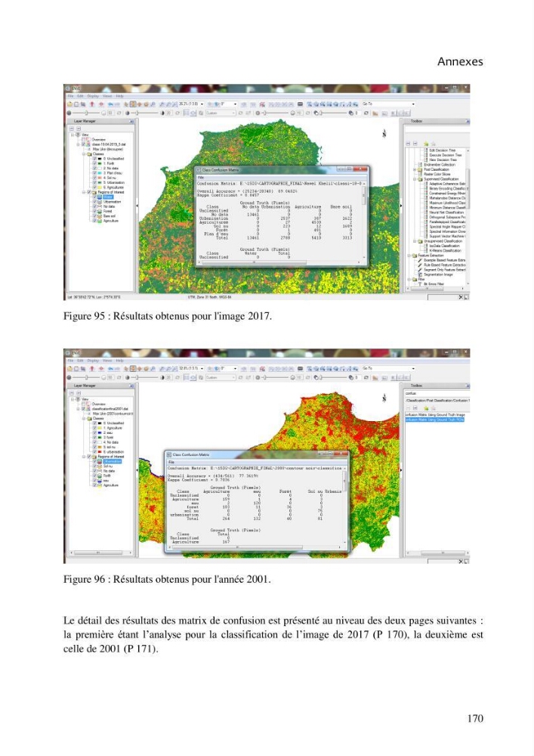
Task: Adjust brightness slider in Figure 95 toolbar
Action: [85, 113]
